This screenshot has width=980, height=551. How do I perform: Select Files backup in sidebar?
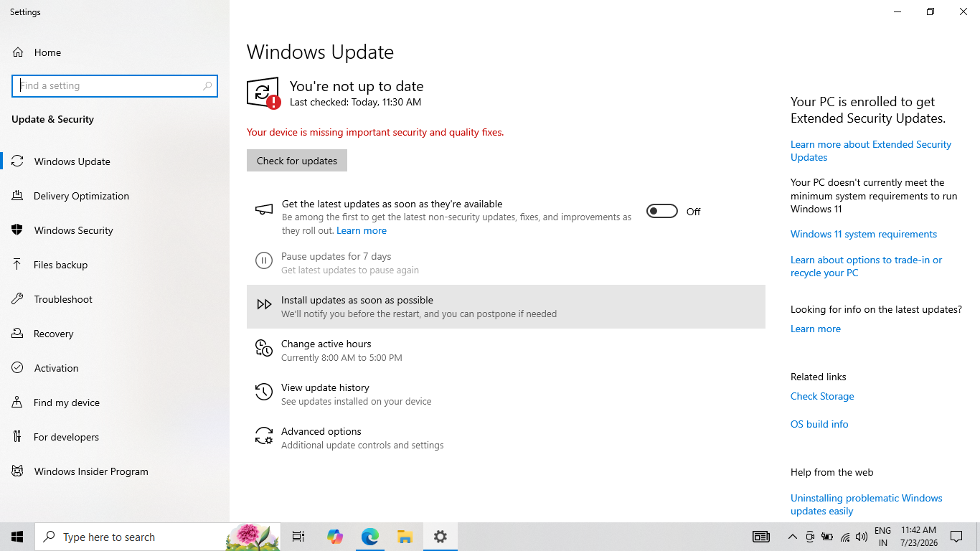pos(115,265)
